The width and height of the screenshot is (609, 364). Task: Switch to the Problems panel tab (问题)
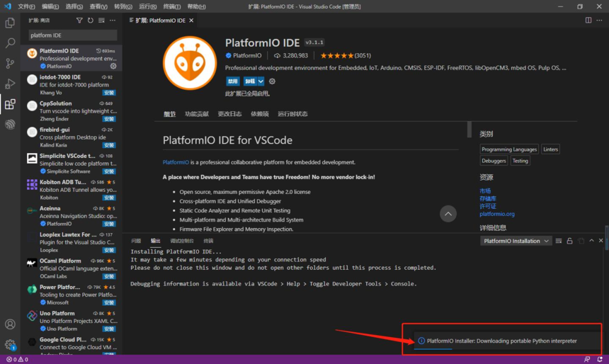click(x=136, y=241)
